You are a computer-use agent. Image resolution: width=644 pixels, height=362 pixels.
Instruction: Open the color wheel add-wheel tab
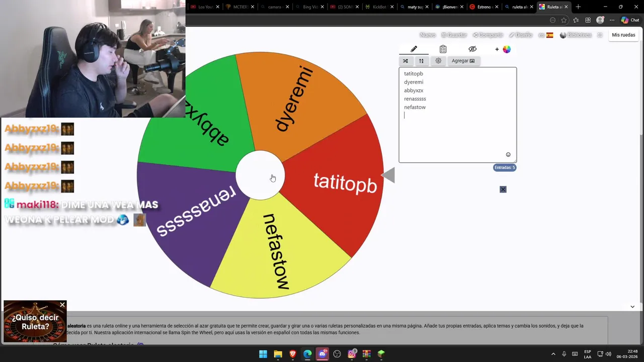pos(503,49)
